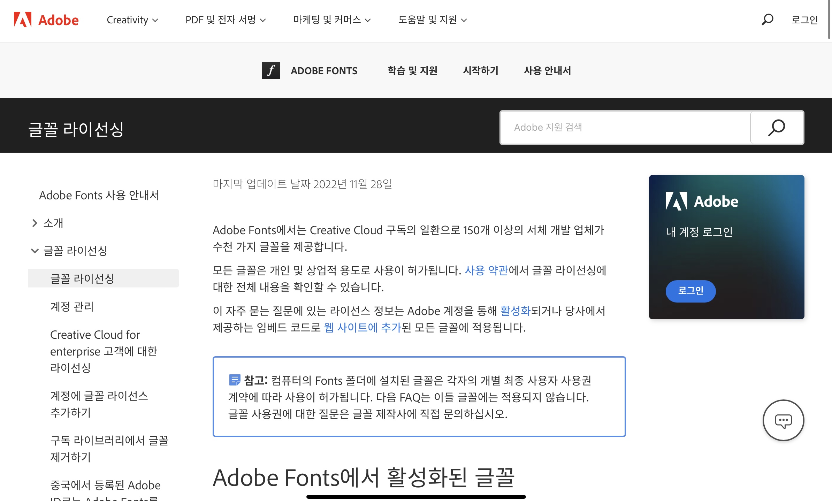The height and width of the screenshot is (504, 832).
Task: Submit the Adobe support search with magnifier button
Action: click(777, 128)
